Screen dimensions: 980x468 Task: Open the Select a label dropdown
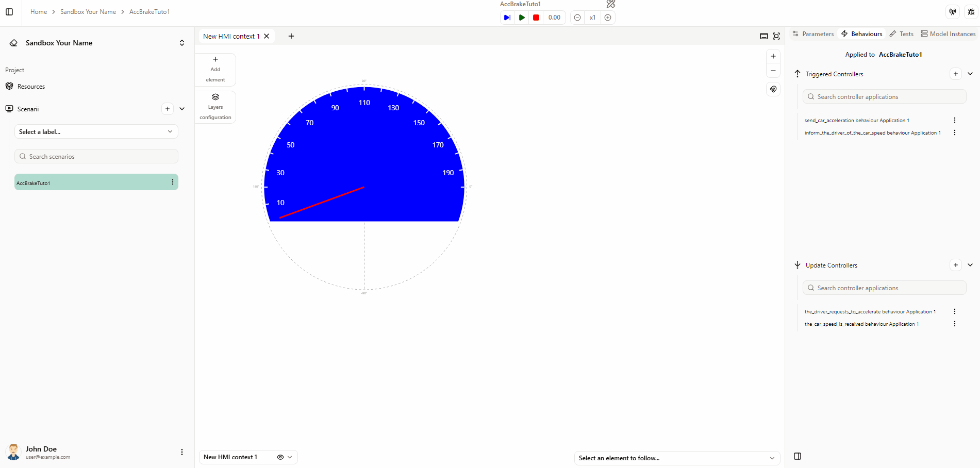pos(96,131)
